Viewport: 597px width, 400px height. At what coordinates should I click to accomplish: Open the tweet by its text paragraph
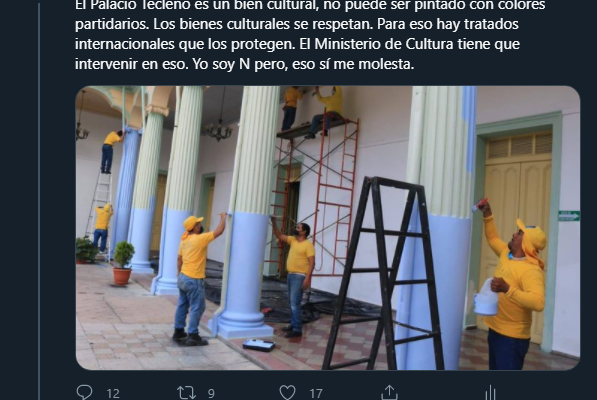point(310,34)
